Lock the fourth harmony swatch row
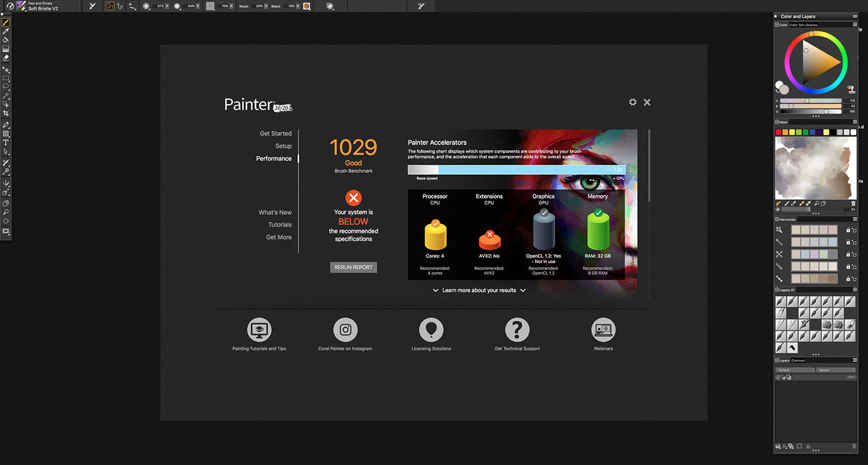Screen dimensions: 868x465 click(x=848, y=266)
